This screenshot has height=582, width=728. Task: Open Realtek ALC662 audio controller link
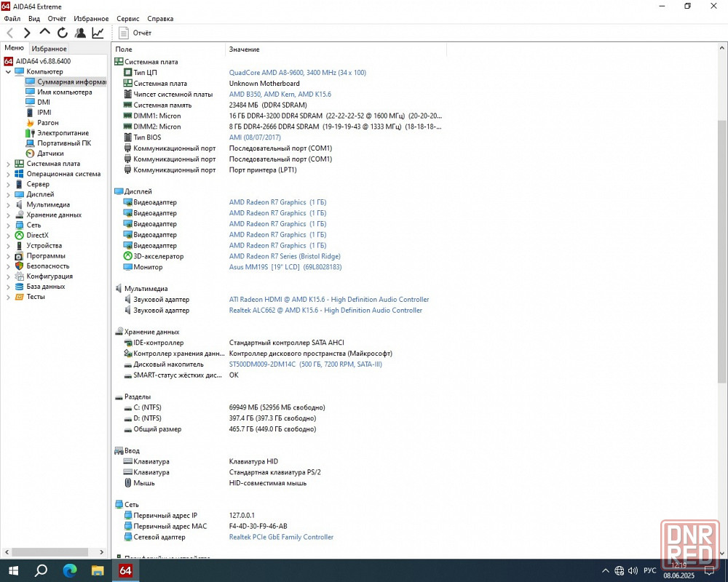coord(325,310)
